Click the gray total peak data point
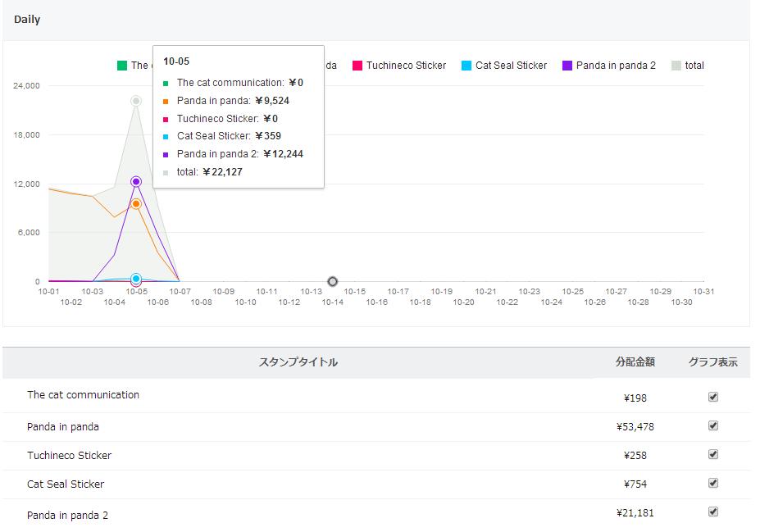The height and width of the screenshot is (532, 760). click(136, 101)
